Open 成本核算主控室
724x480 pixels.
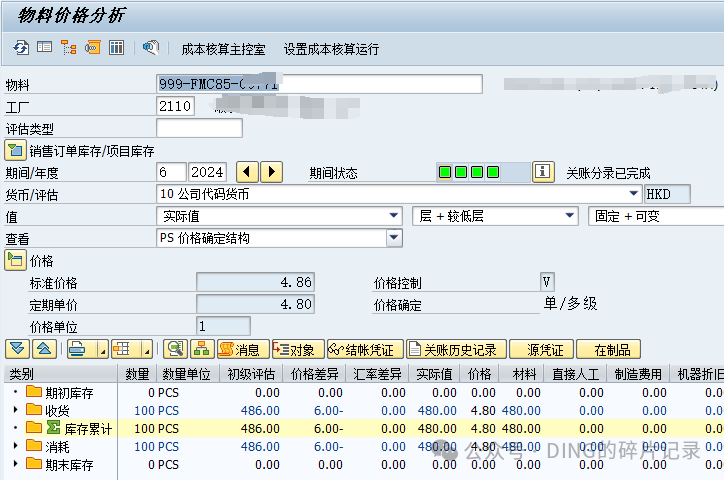click(223, 49)
